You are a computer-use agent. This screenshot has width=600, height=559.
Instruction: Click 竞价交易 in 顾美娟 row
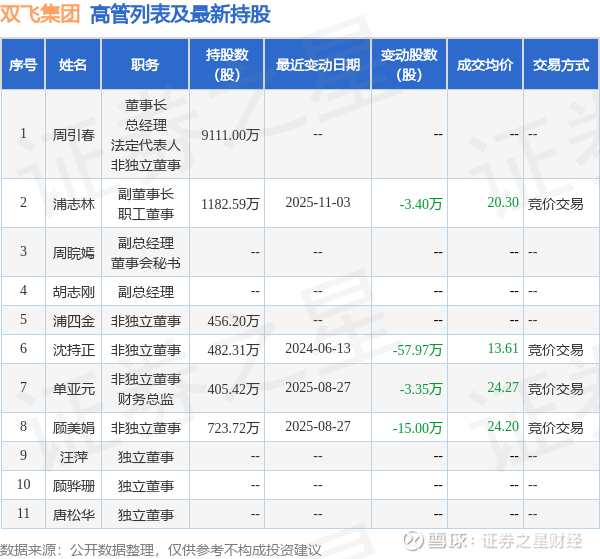click(556, 428)
